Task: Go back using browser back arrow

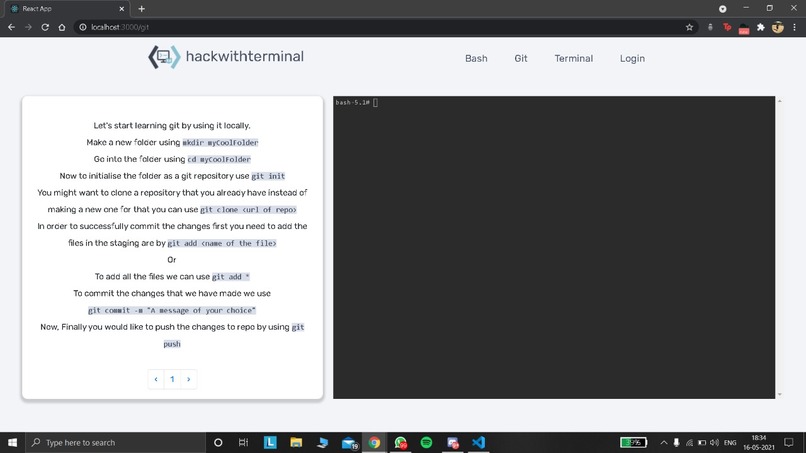Action: (x=11, y=27)
